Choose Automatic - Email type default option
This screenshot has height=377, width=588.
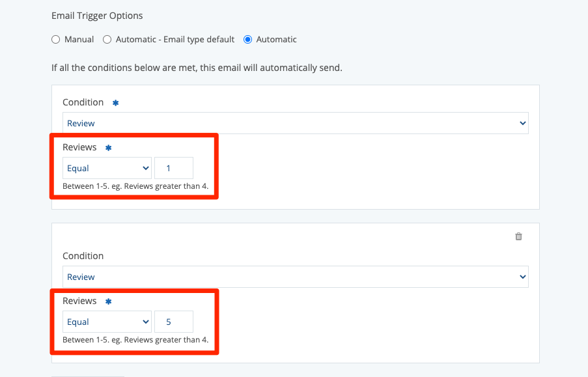click(107, 40)
